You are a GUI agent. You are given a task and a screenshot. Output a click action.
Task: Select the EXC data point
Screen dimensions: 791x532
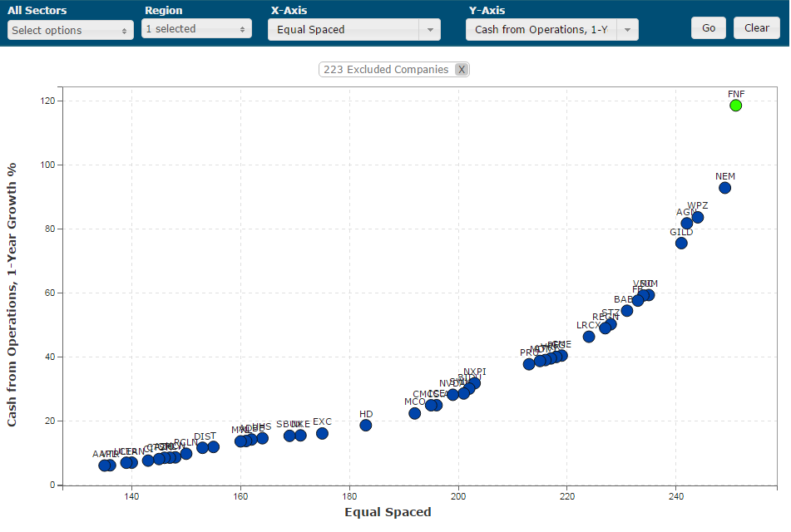(x=323, y=434)
